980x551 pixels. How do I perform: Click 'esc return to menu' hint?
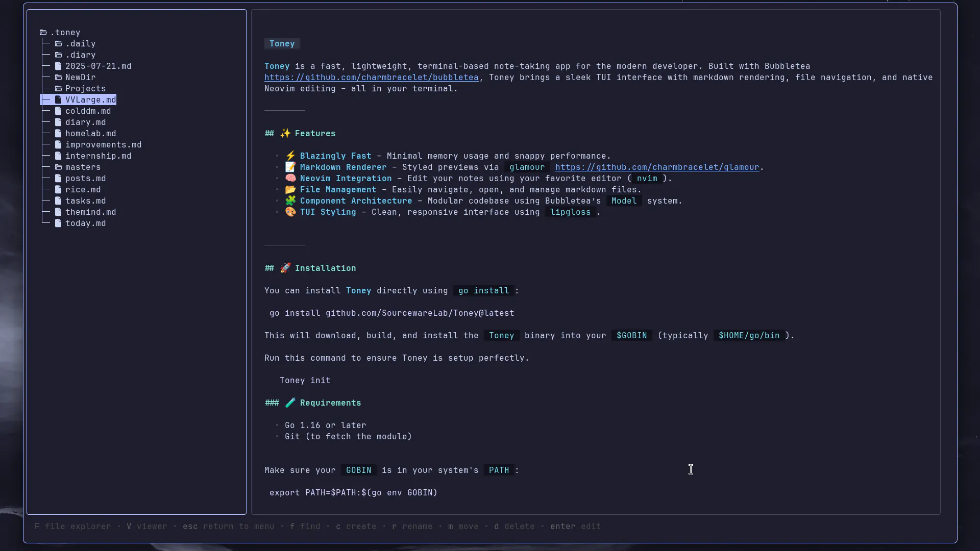228,527
